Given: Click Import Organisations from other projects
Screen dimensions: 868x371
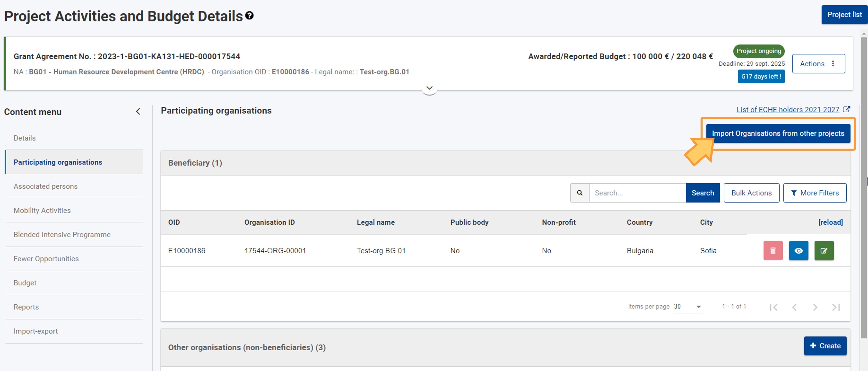Looking at the screenshot, I should tap(778, 133).
